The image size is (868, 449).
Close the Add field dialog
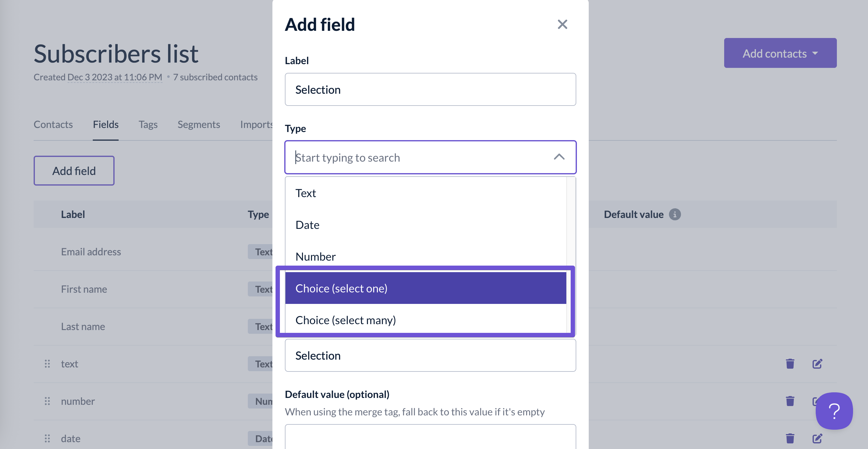pyautogui.click(x=562, y=24)
